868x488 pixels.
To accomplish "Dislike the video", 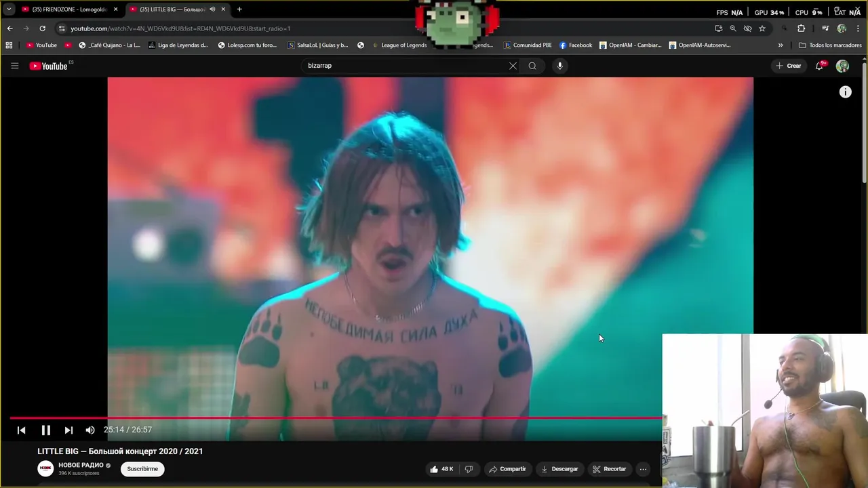I will tap(469, 469).
